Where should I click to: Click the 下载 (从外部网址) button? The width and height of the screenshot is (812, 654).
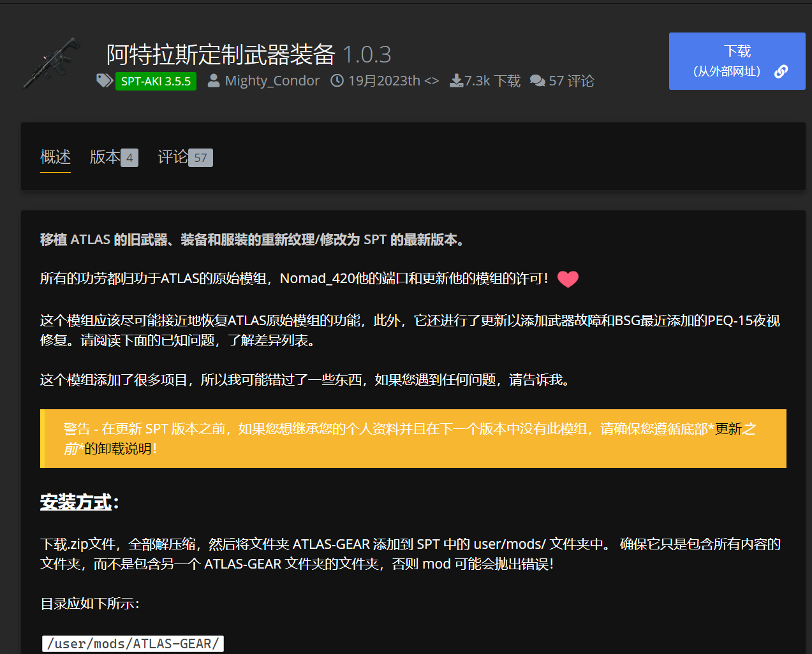pos(737,61)
